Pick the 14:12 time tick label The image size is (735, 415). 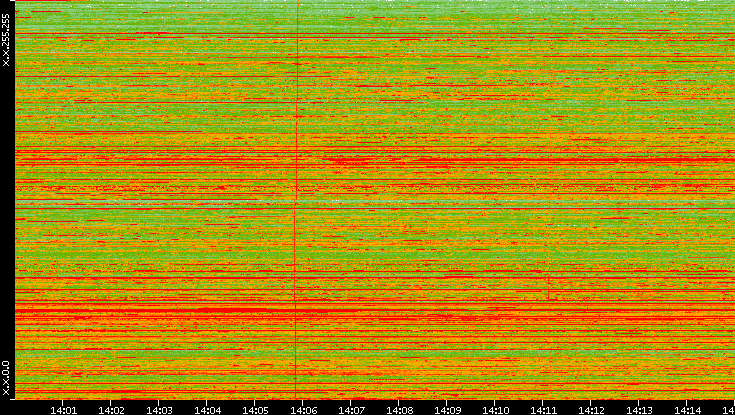click(x=591, y=410)
